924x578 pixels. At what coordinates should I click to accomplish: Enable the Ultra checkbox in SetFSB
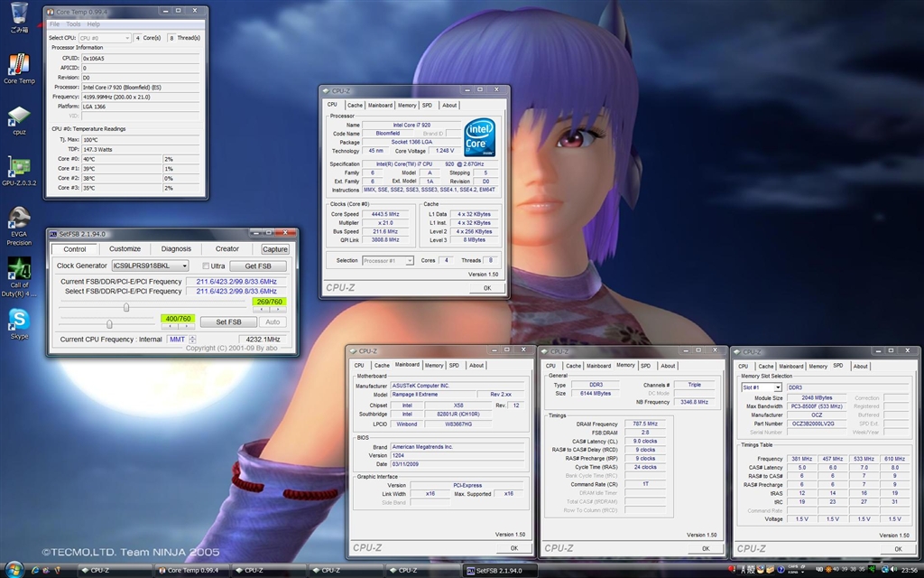point(206,266)
